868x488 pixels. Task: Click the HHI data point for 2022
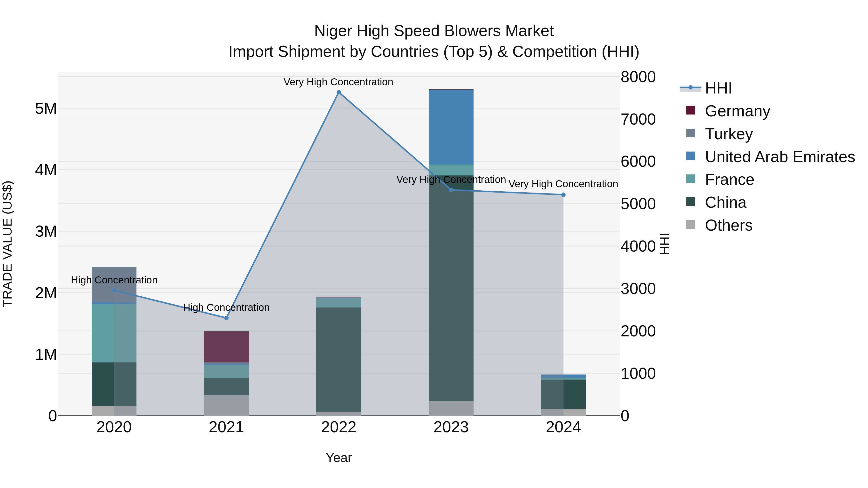coord(339,92)
